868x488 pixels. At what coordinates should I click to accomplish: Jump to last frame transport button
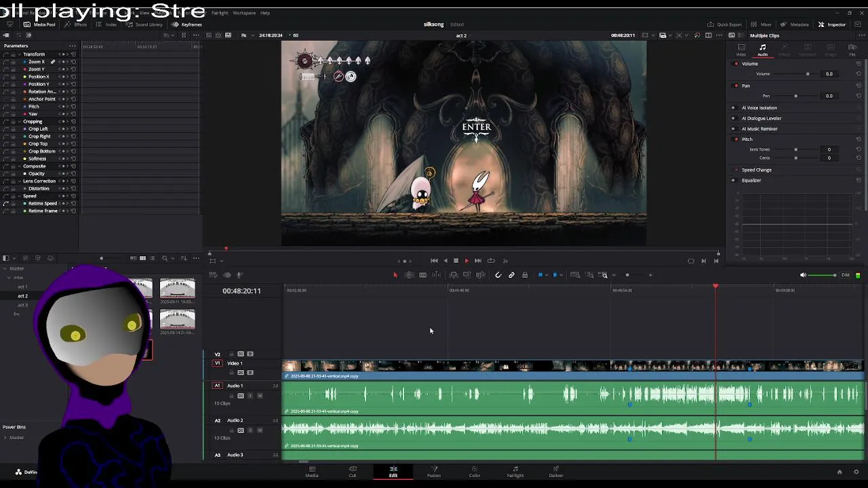(x=478, y=261)
